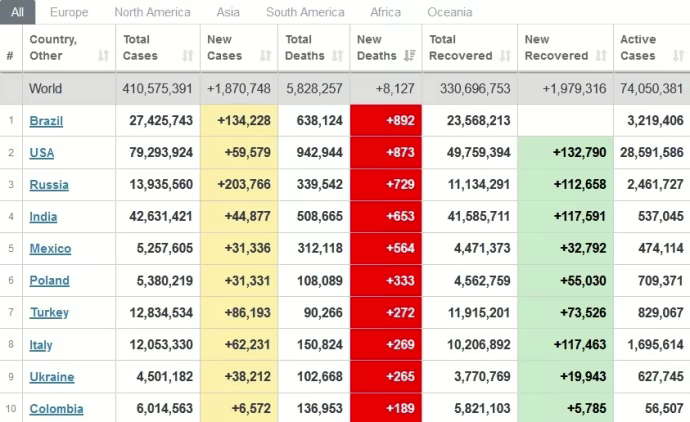Select the Asia tab
Viewport: 690px width, 422px height.
coord(229,12)
